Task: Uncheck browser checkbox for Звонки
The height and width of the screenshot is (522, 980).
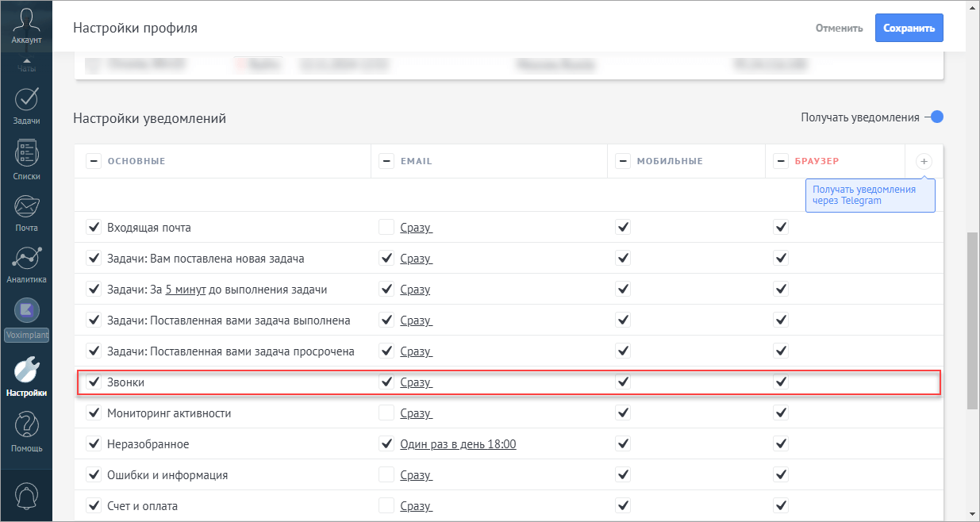Action: coord(781,382)
